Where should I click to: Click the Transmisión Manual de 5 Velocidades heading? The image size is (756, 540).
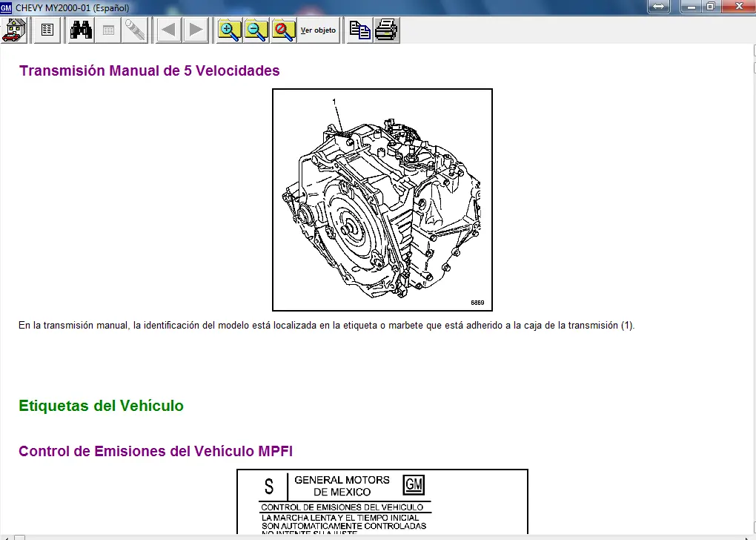150,70
